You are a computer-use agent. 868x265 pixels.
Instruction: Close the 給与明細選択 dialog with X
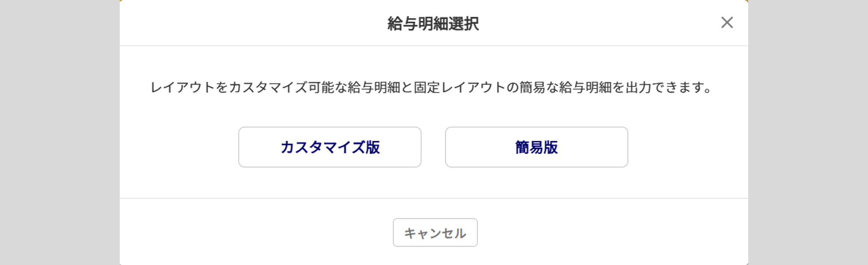727,23
